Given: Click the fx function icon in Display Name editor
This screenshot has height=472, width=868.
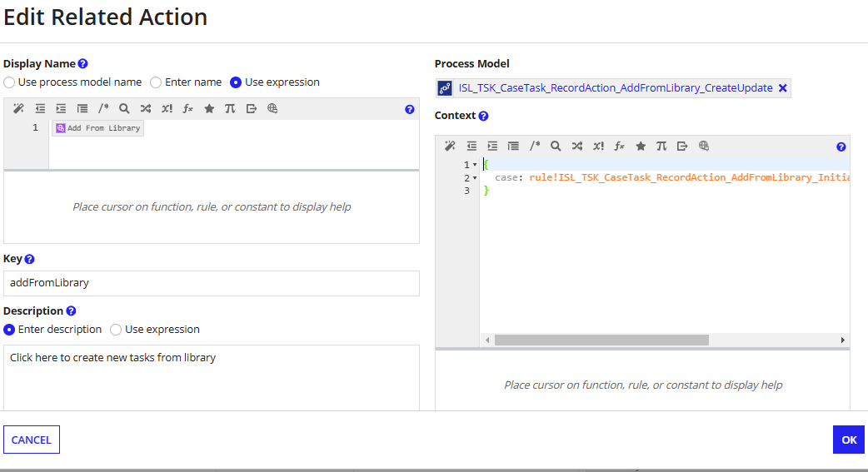Looking at the screenshot, I should pyautogui.click(x=187, y=108).
